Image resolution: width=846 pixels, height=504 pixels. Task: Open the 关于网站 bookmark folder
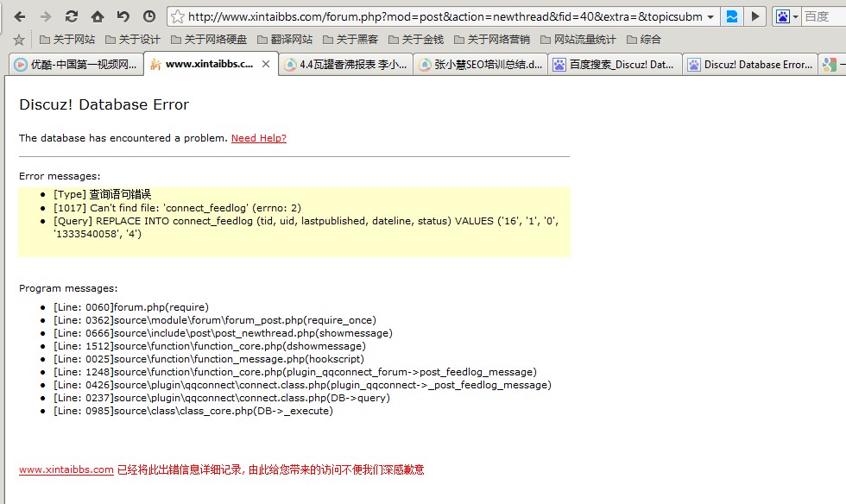[x=67, y=40]
